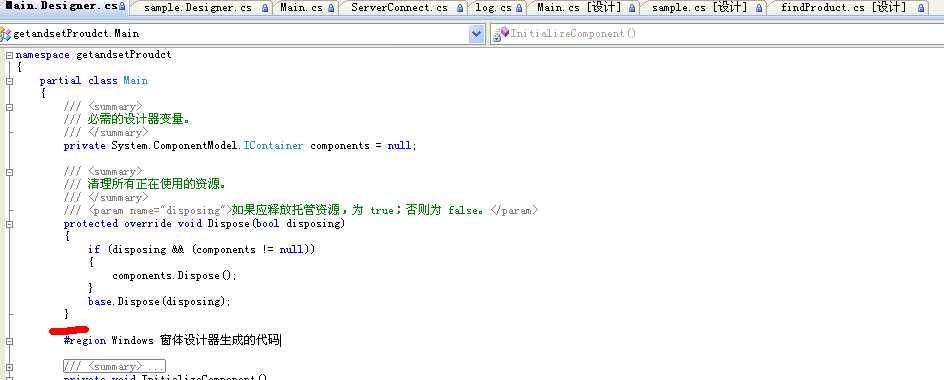
Task: Click the 'bool disposing' parameter
Action: pos(298,223)
